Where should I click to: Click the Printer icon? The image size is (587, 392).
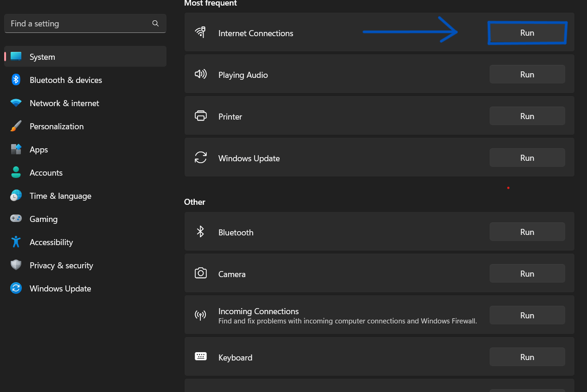coord(201,116)
